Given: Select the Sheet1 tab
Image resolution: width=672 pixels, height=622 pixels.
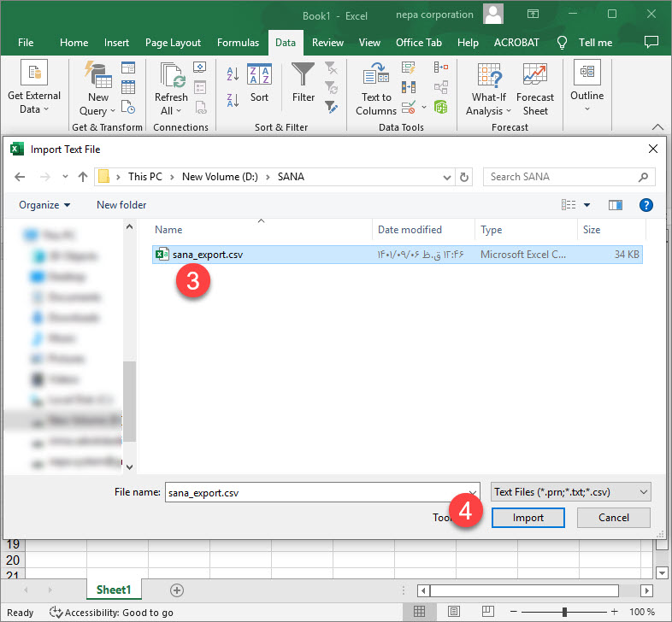Looking at the screenshot, I should [x=114, y=590].
